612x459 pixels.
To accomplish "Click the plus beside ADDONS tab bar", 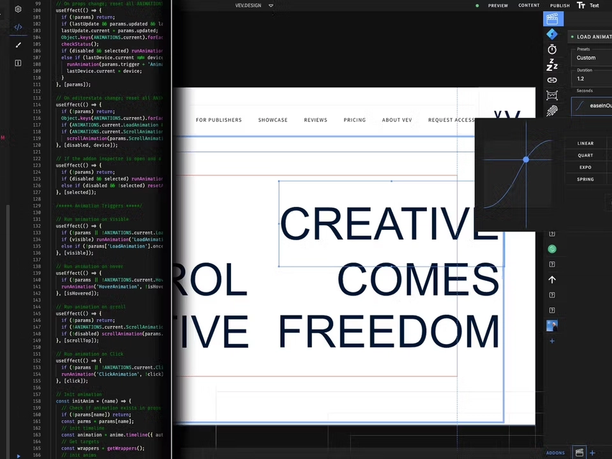I will [592, 453].
